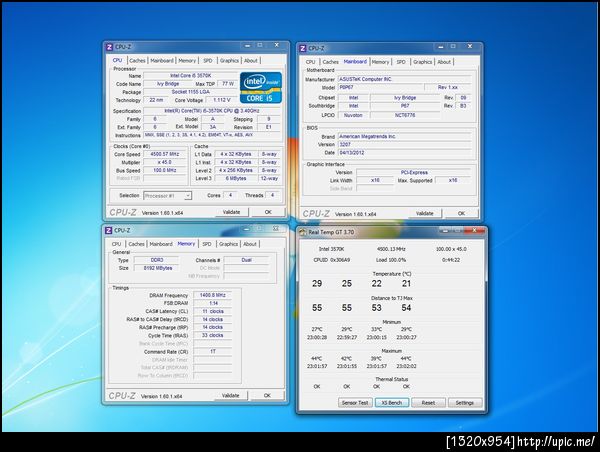The image size is (600, 452).
Task: Close the Real Temp GT window
Action: click(474, 230)
